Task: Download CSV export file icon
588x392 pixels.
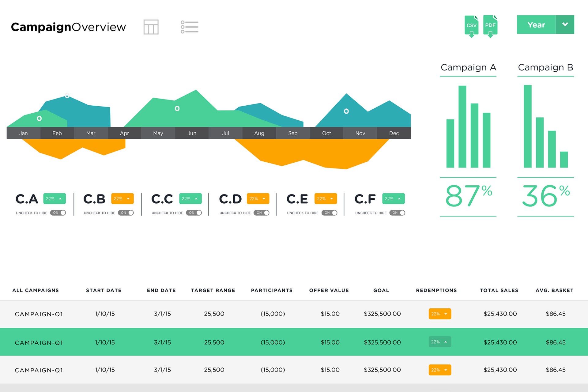Action: pos(471,26)
